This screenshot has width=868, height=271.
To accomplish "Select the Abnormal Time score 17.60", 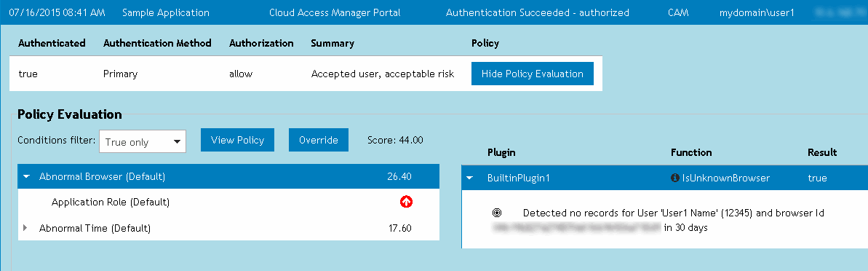I will pos(399,228).
